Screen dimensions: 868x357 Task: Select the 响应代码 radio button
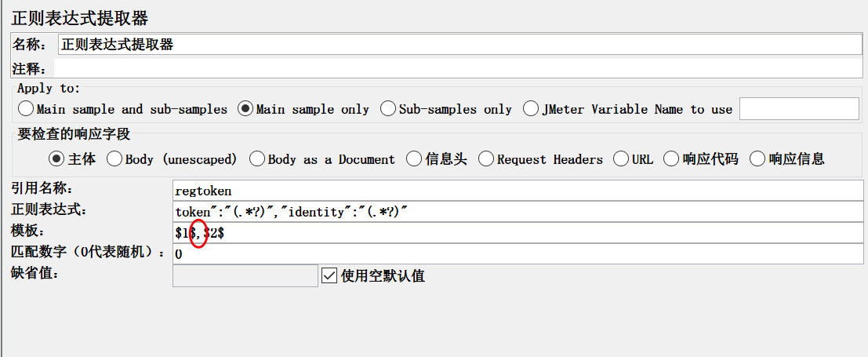coord(671,159)
